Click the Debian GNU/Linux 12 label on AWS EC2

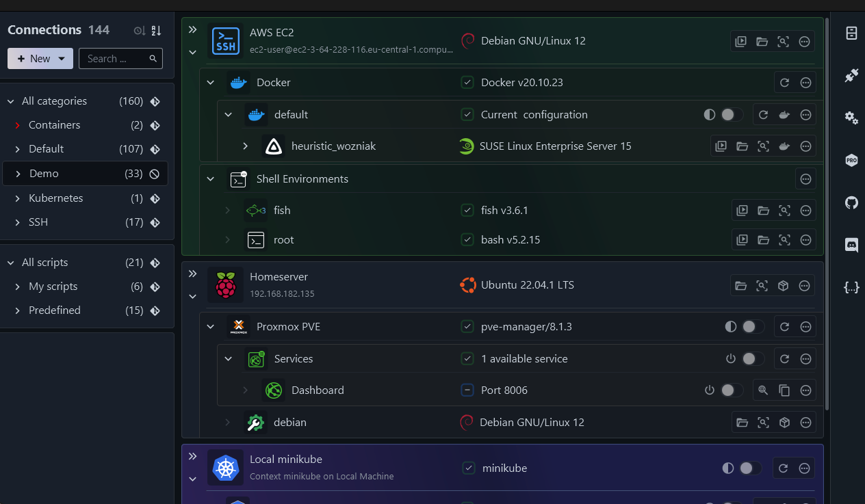[533, 41]
